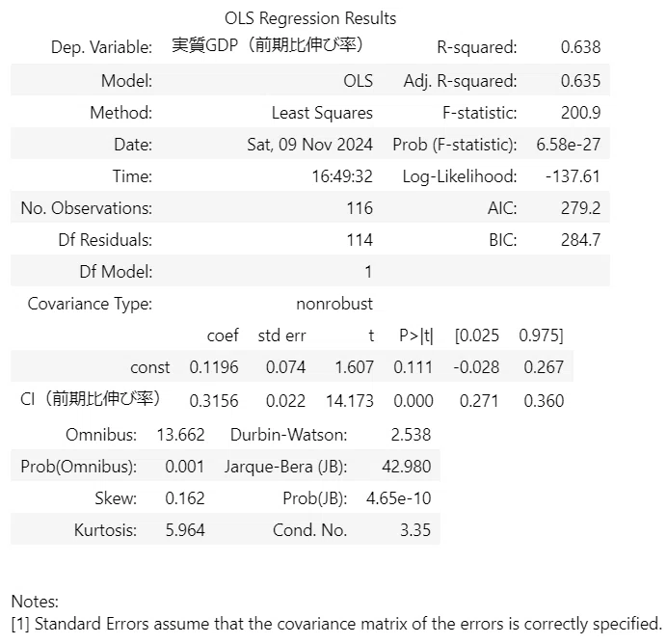The image size is (667, 644).
Task: Select the BIC value 284.7
Action: 580,240
